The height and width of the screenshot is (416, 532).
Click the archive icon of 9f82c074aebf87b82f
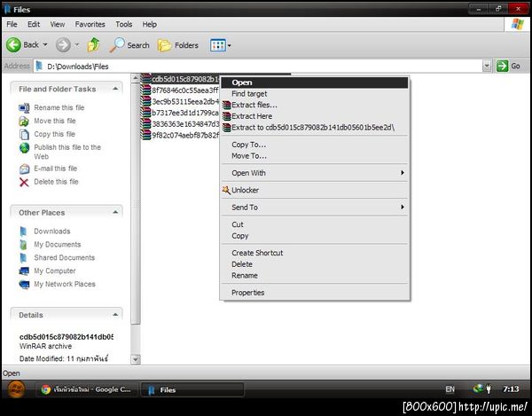[x=146, y=135]
